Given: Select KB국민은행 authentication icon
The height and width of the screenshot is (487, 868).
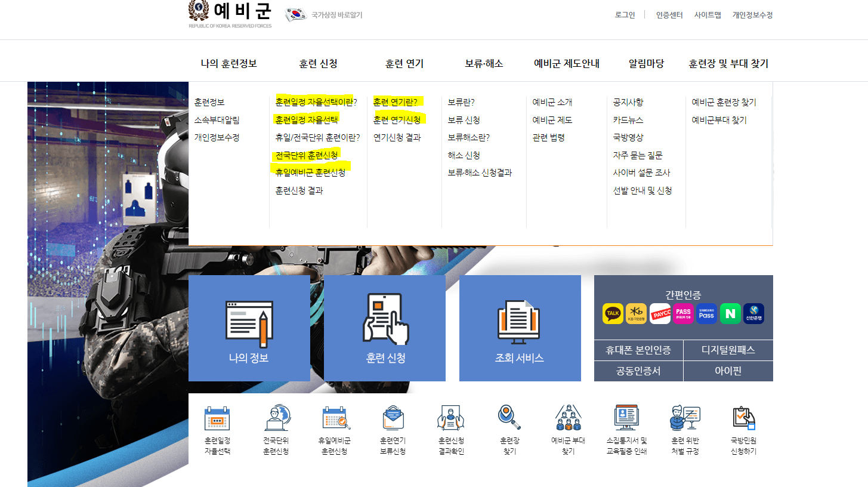Looking at the screenshot, I should click(x=636, y=313).
